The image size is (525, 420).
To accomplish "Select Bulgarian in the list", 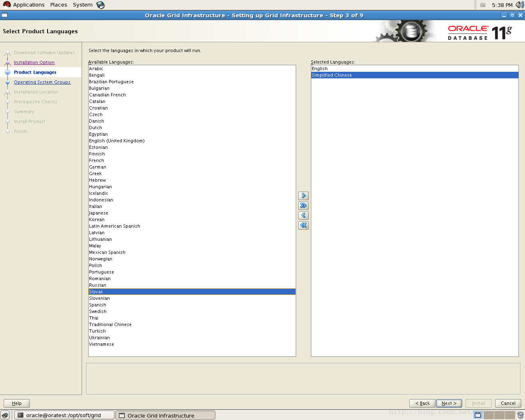I will tap(192, 88).
